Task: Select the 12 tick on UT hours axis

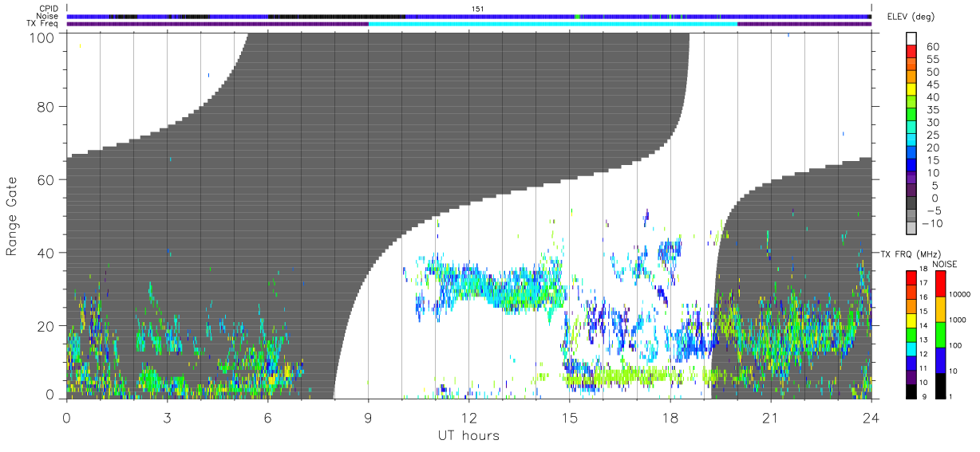Action: tap(468, 417)
